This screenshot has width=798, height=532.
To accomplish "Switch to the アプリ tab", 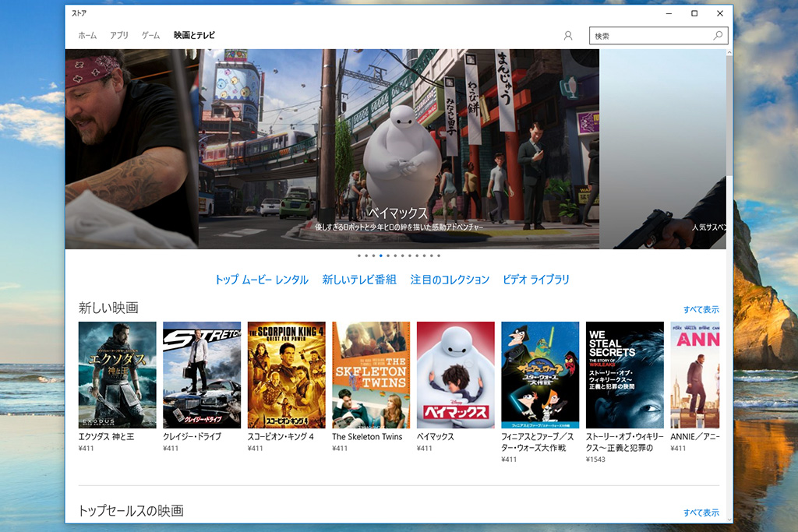I will click(119, 36).
